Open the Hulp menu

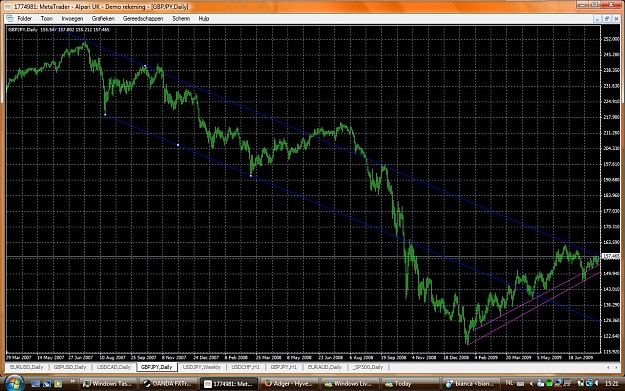(x=204, y=18)
